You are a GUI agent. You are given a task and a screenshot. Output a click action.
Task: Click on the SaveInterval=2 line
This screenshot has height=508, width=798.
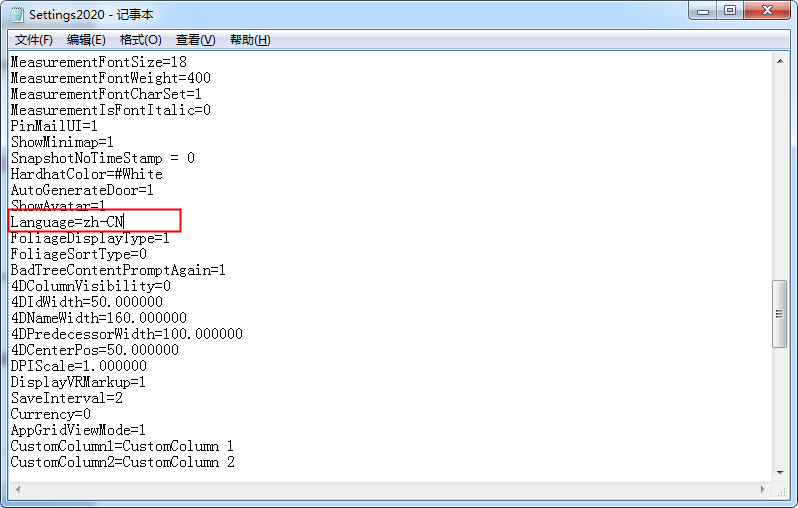coord(66,398)
